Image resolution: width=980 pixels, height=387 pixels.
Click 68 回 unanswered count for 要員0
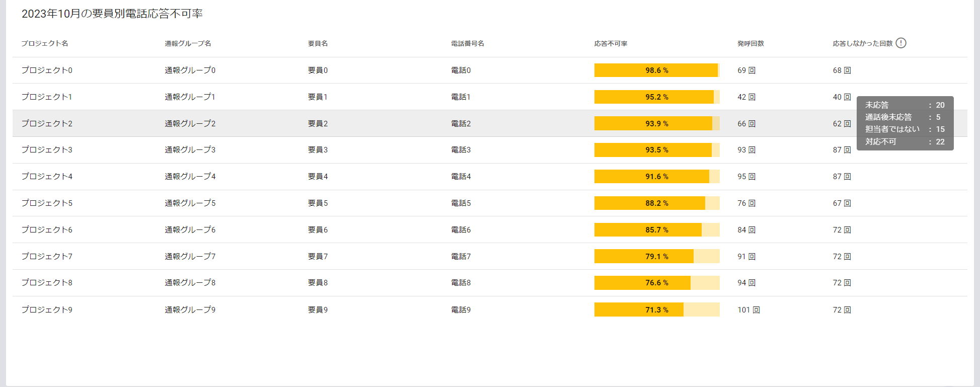842,70
